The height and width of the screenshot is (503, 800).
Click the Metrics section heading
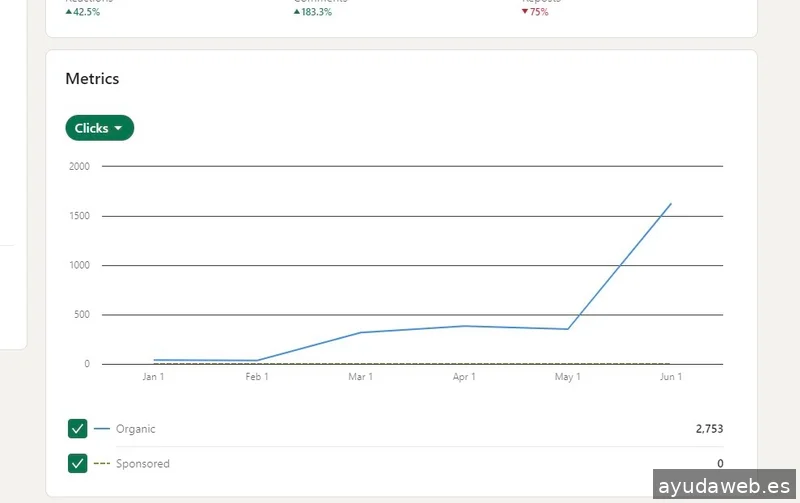tap(92, 78)
